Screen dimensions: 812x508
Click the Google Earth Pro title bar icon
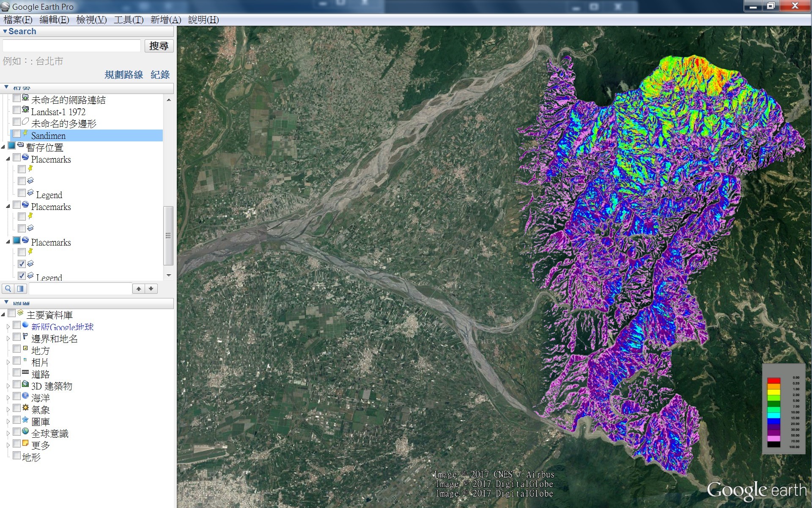5,6
